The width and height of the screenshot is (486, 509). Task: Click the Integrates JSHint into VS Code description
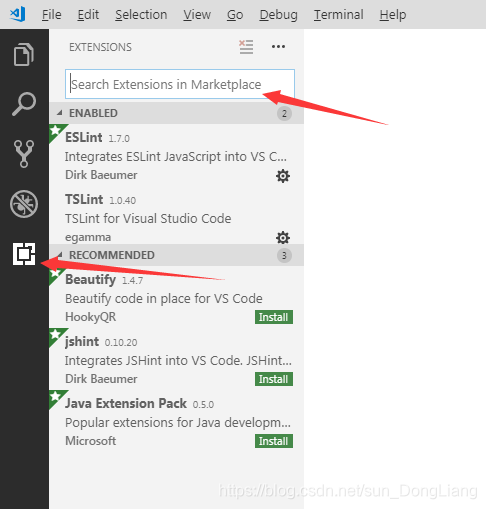pos(178,360)
